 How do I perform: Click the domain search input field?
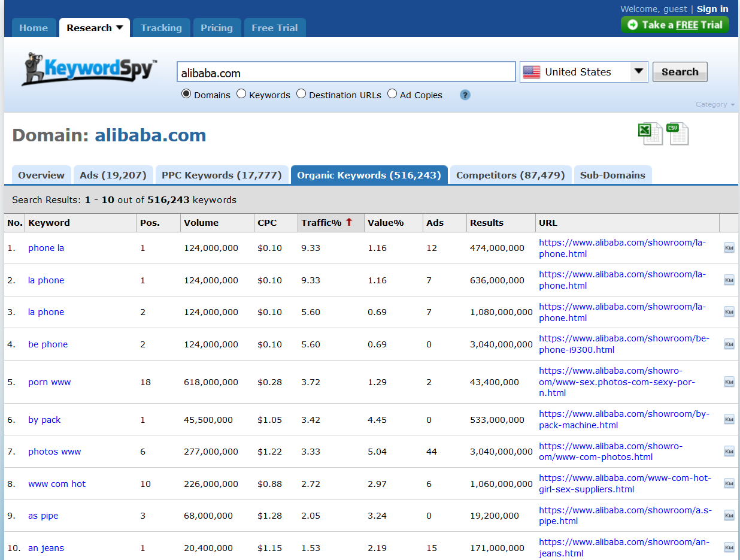click(x=345, y=72)
